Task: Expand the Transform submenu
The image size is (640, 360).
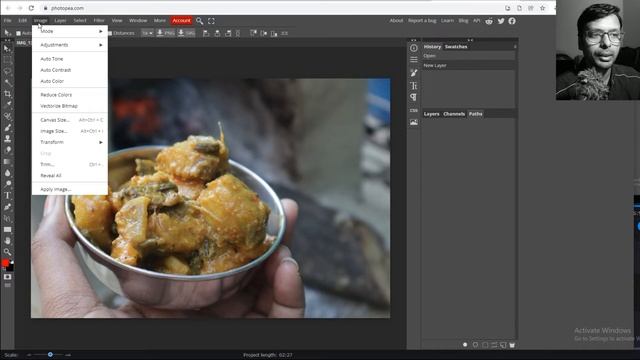Action: click(70, 142)
